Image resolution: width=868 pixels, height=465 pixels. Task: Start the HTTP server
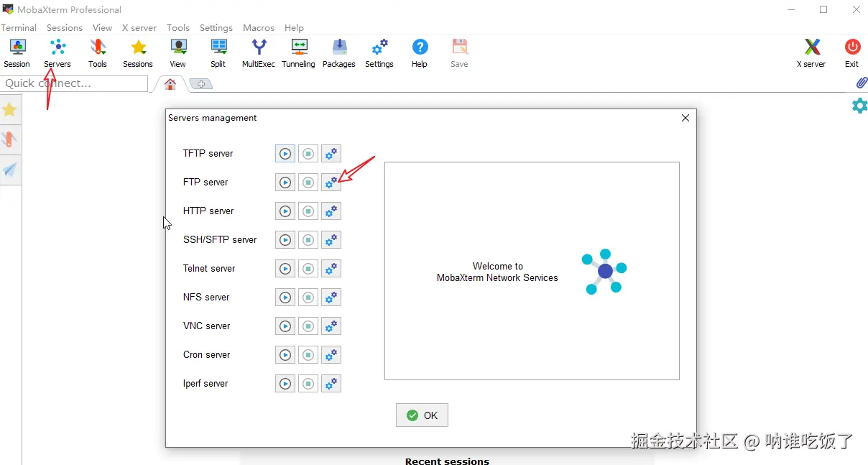click(285, 211)
